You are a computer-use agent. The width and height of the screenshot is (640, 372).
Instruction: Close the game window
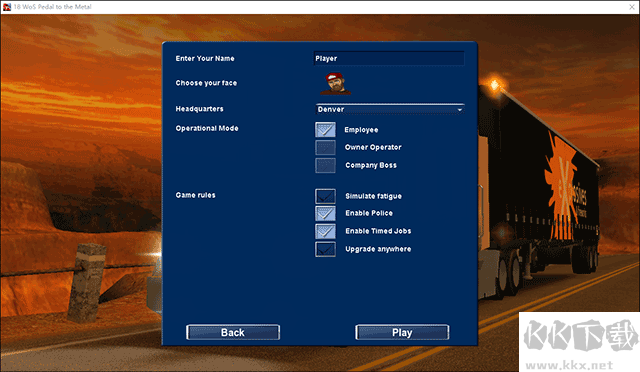[631, 7]
